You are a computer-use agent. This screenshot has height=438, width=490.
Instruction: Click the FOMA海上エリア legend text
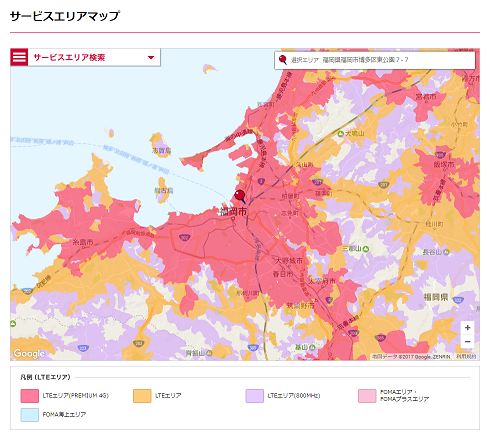(64, 415)
